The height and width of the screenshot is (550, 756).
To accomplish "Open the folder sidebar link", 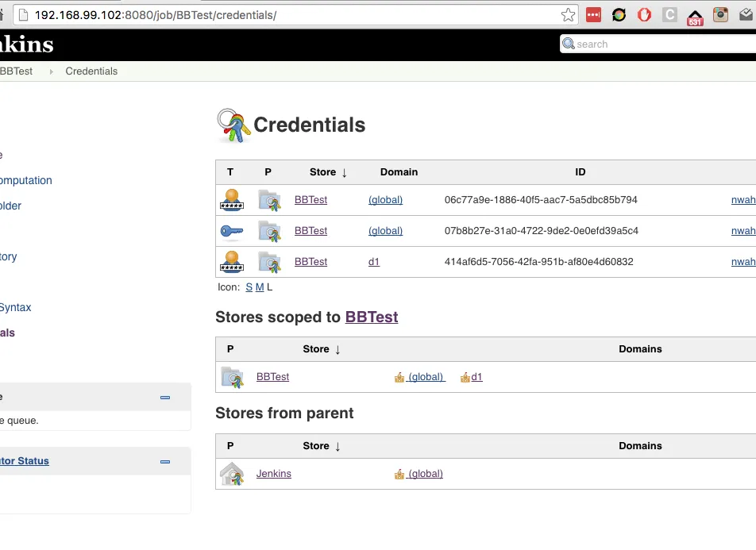I will (10, 206).
